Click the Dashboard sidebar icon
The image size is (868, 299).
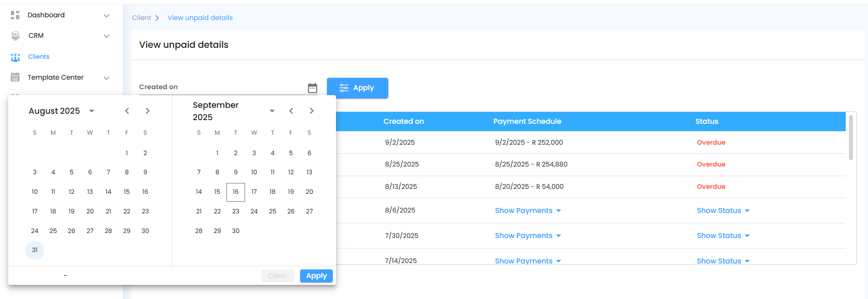click(15, 15)
